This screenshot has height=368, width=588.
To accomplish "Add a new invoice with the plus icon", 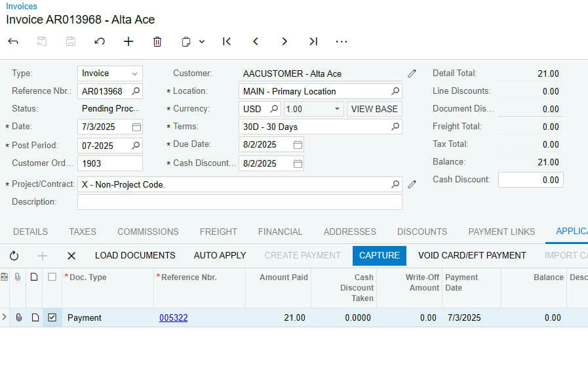I will [128, 41].
